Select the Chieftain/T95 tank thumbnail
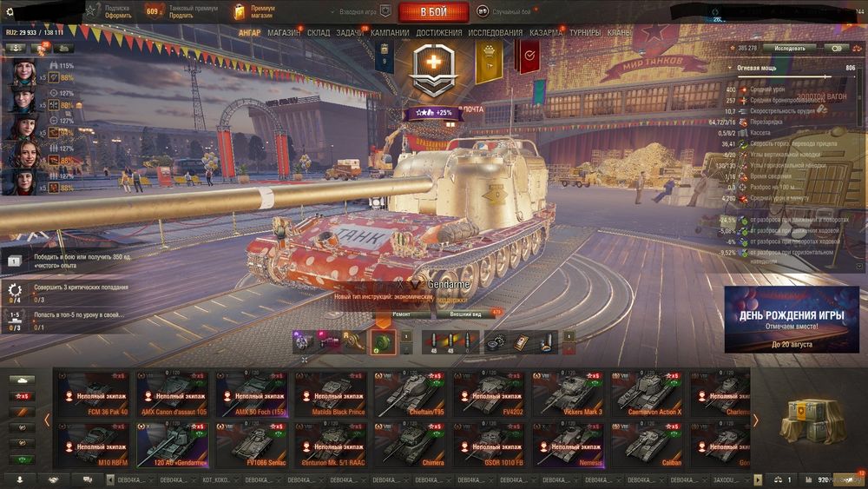The width and height of the screenshot is (868, 489). pos(410,393)
